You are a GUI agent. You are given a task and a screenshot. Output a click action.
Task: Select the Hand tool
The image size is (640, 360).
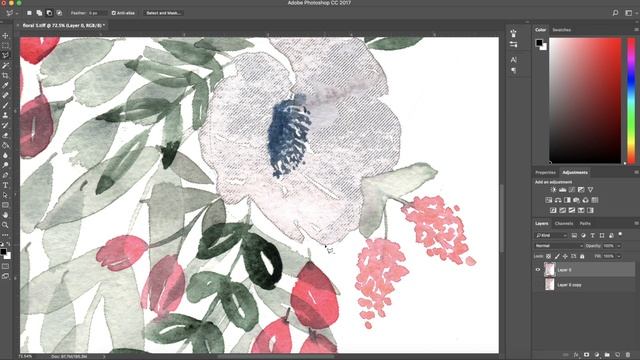click(5, 215)
